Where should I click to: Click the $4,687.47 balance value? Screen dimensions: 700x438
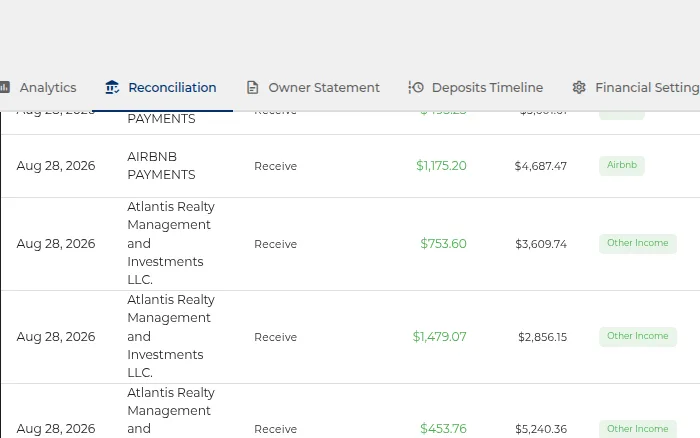point(541,166)
